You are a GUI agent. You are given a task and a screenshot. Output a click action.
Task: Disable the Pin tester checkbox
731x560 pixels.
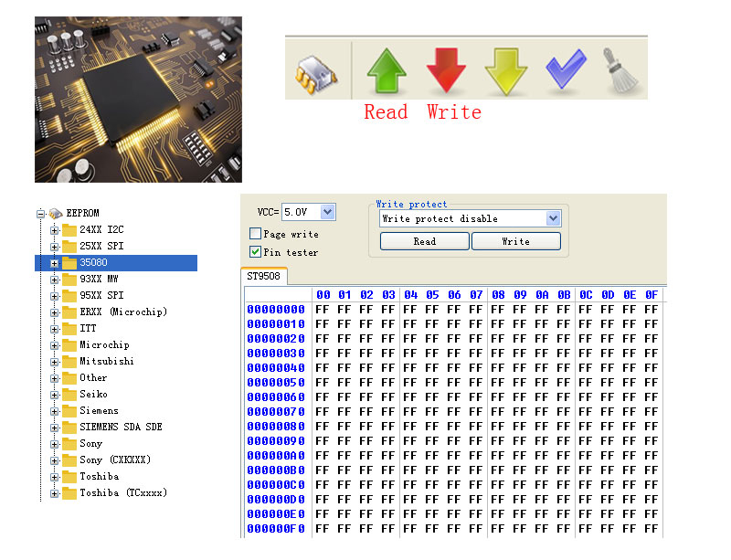click(x=254, y=249)
